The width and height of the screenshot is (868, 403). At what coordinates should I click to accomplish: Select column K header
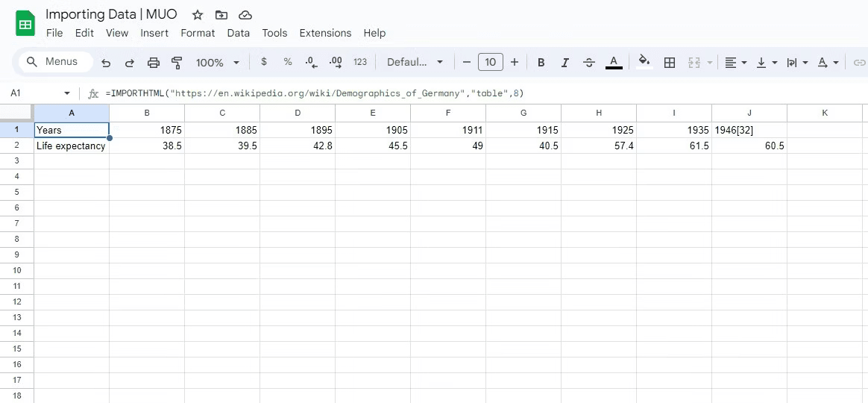824,113
